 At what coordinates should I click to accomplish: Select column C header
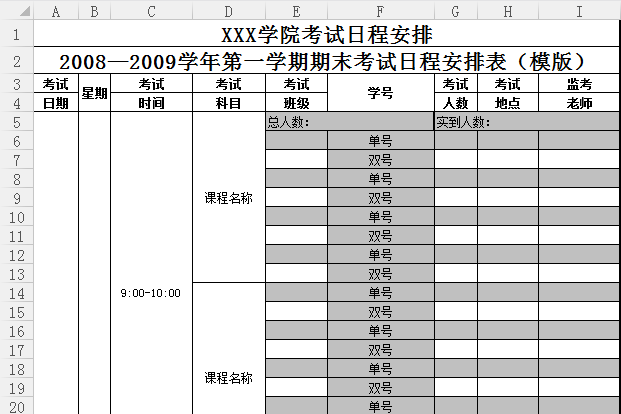[x=150, y=11]
